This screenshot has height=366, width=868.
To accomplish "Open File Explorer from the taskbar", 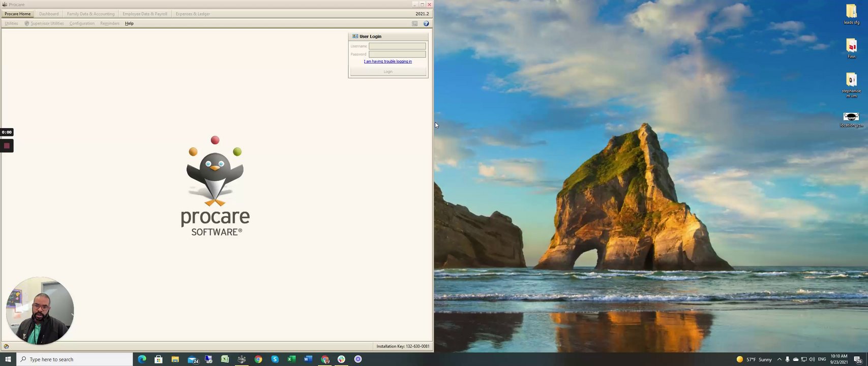I will pos(175,359).
